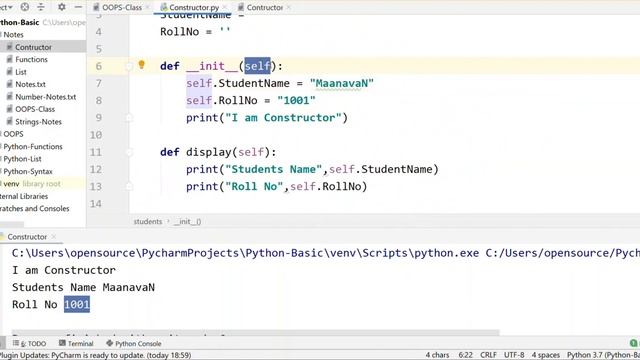Click the "I am Constructor" string in code

(x=283, y=118)
